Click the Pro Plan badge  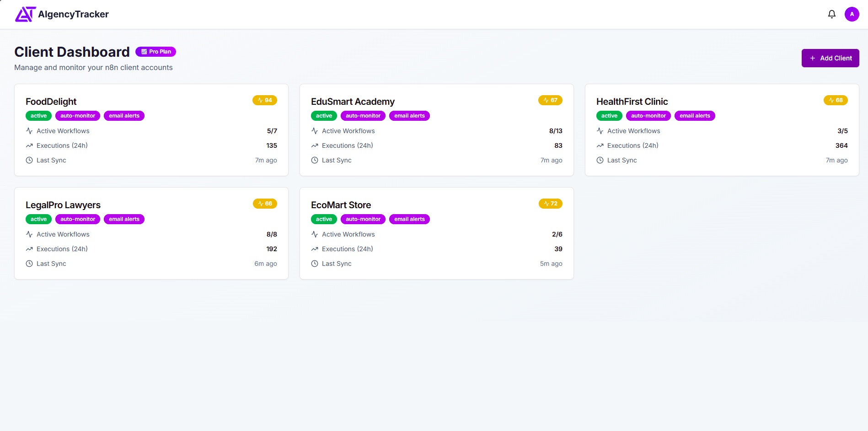click(155, 52)
